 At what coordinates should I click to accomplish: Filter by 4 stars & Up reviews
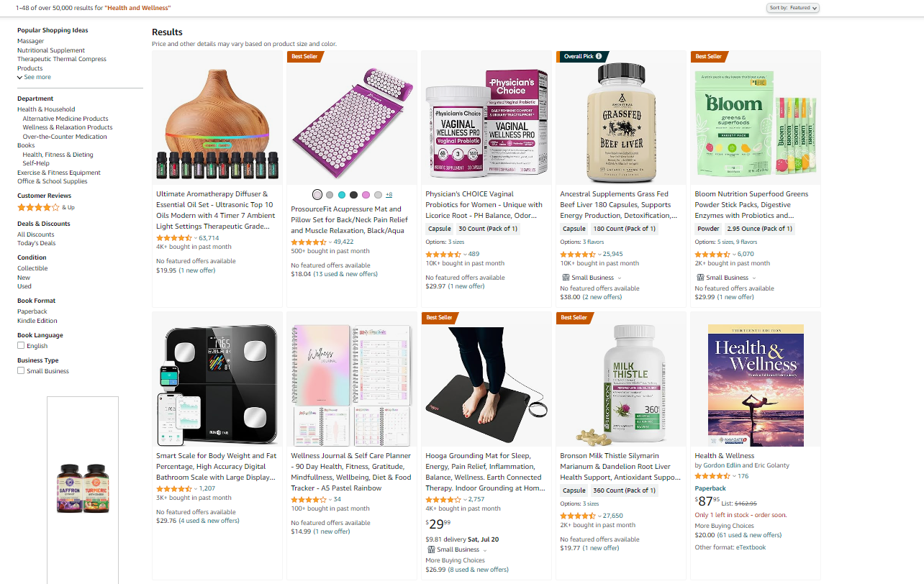pos(38,207)
